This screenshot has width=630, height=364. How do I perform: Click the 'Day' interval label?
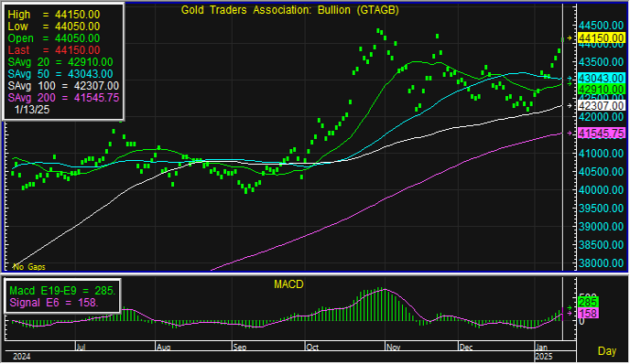coord(607,351)
